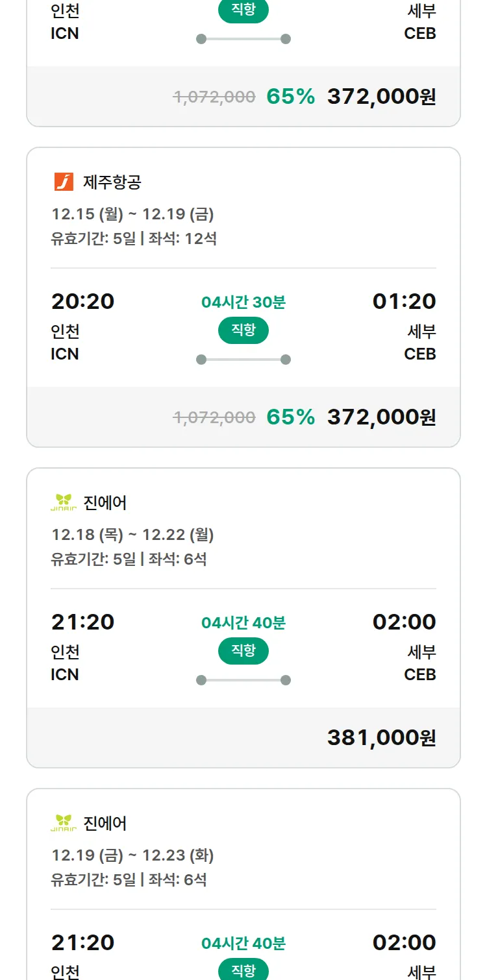Click the Jin Air logo on the 12.19 flight
The image size is (487, 980).
64,823
